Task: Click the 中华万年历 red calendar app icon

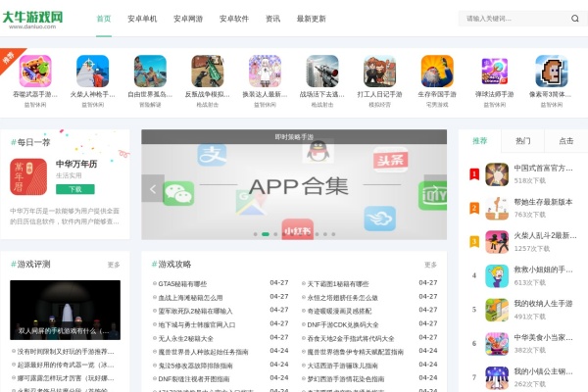Action: click(x=28, y=176)
